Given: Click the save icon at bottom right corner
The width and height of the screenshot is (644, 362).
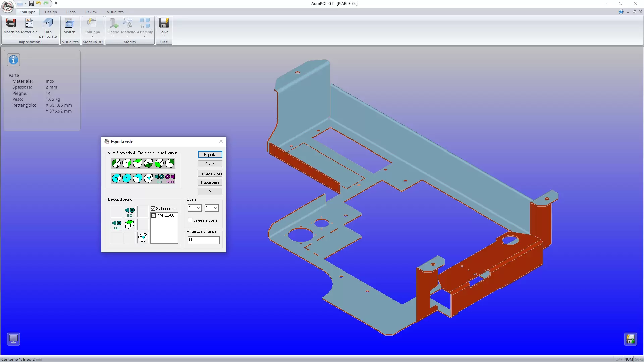Looking at the screenshot, I should pos(630,339).
